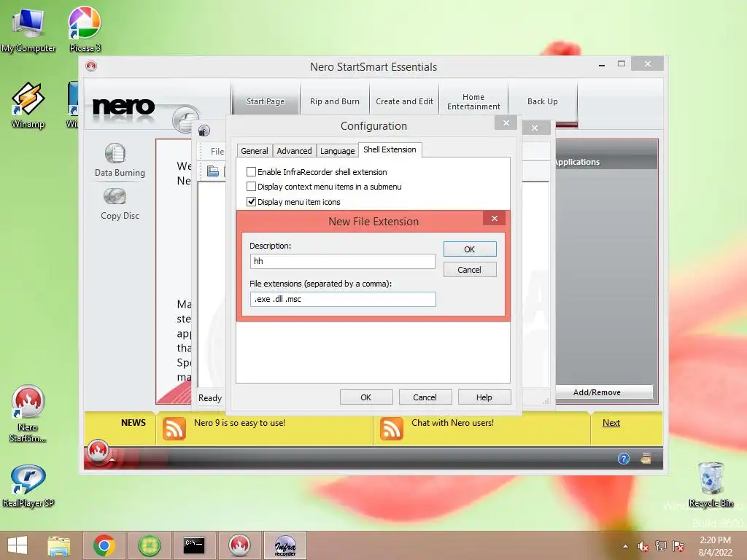The width and height of the screenshot is (747, 560).
Task: Open Start Page tab in Nero
Action: [266, 101]
